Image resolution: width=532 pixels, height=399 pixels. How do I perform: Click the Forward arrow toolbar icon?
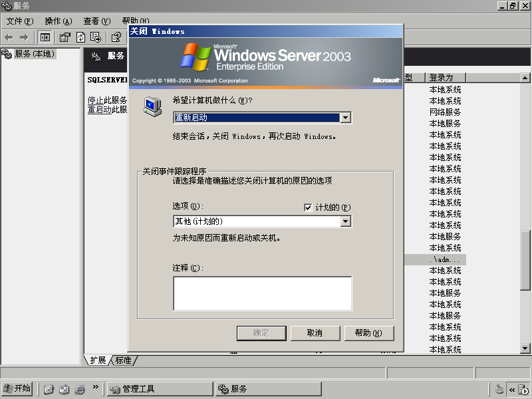[x=24, y=37]
